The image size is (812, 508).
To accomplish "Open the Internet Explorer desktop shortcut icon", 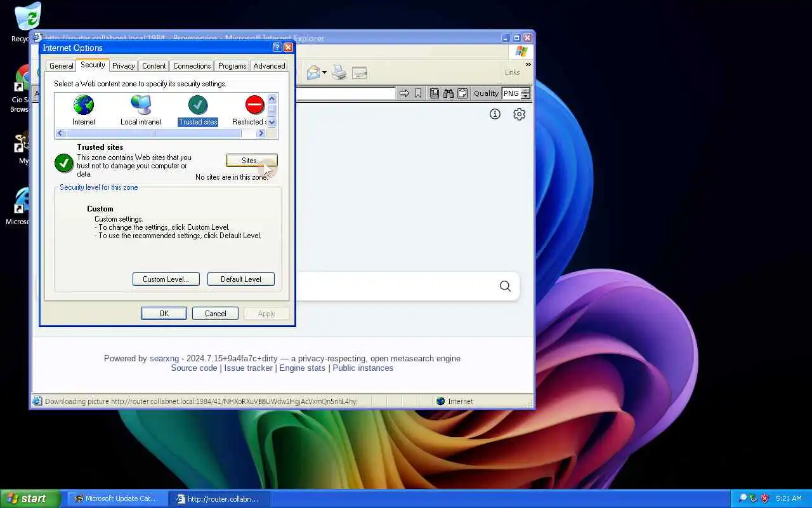I will point(22,201).
